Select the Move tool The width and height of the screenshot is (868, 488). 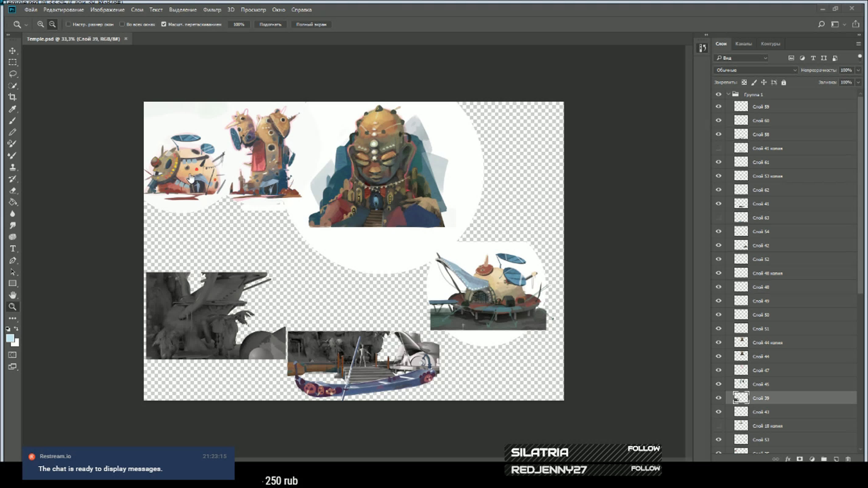click(13, 51)
